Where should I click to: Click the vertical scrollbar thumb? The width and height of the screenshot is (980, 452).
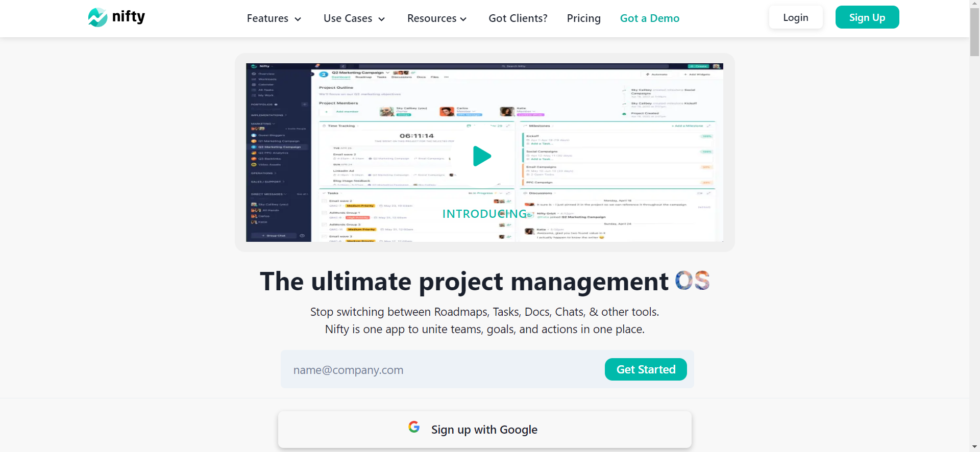point(975,32)
